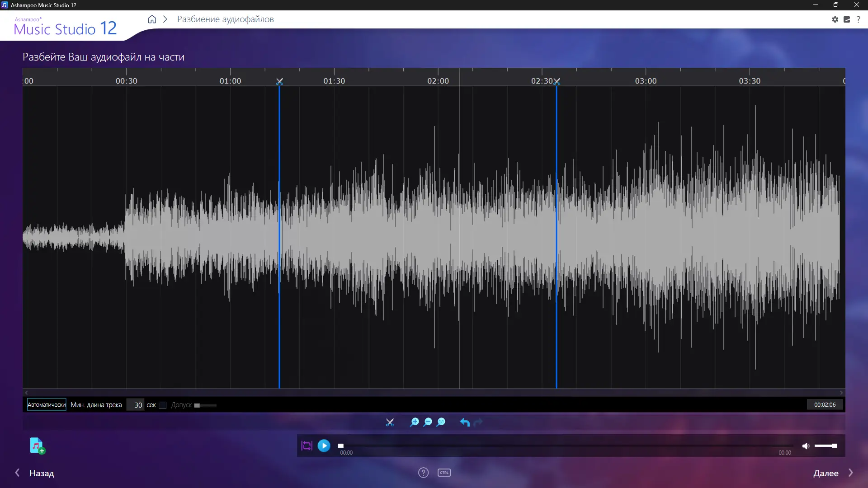Image resolution: width=868 pixels, height=488 pixels.
Task: Go to the home screen icon
Action: pos(152,19)
